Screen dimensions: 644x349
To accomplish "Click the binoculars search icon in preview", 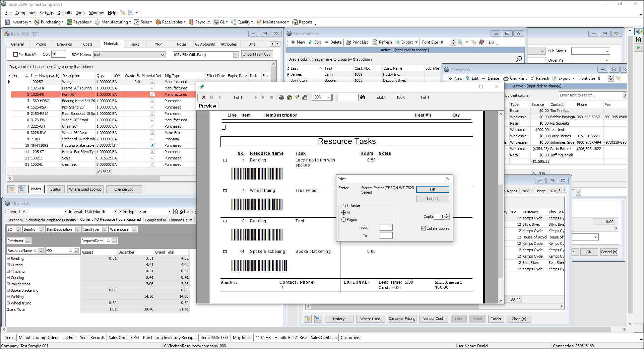I will point(363,97).
